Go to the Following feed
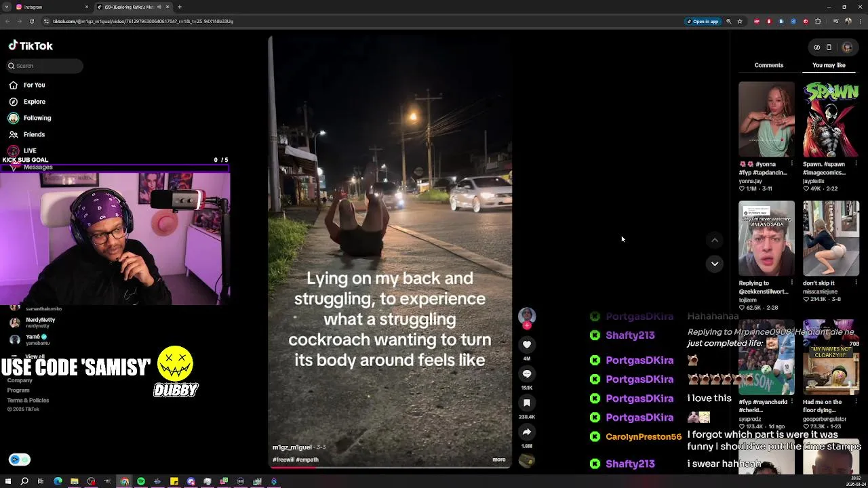Viewport: 868px width, 488px height. (30, 118)
